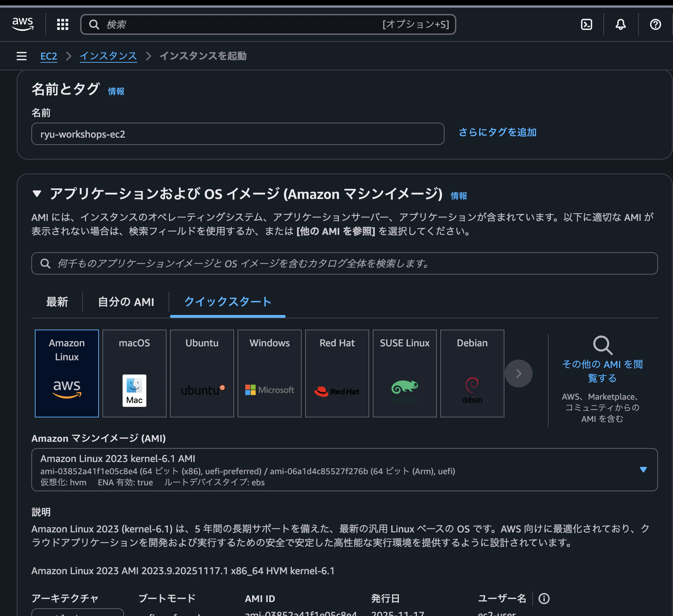Screen dimensions: 673x616
Task: Click the 発行日 column label
Action: 385,599
